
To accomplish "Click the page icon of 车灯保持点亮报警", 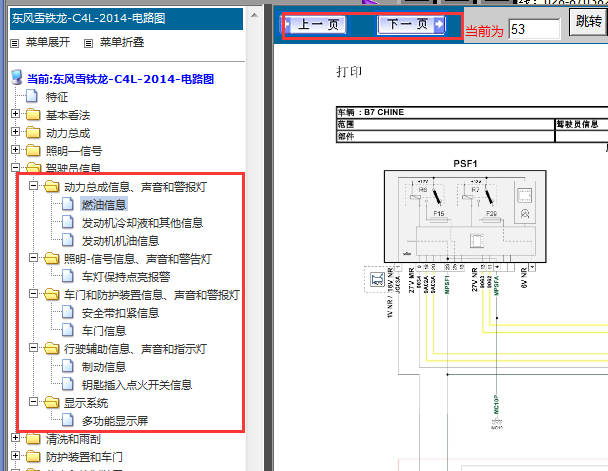I will (68, 276).
